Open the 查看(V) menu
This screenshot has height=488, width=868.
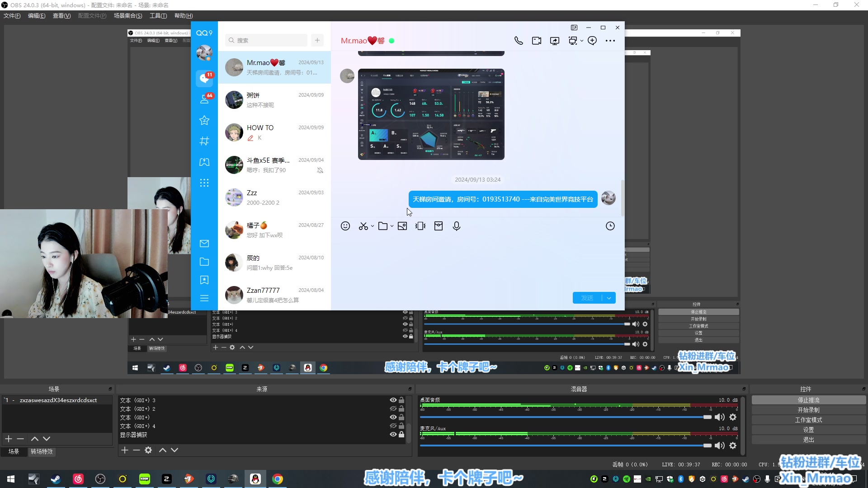coord(62,16)
